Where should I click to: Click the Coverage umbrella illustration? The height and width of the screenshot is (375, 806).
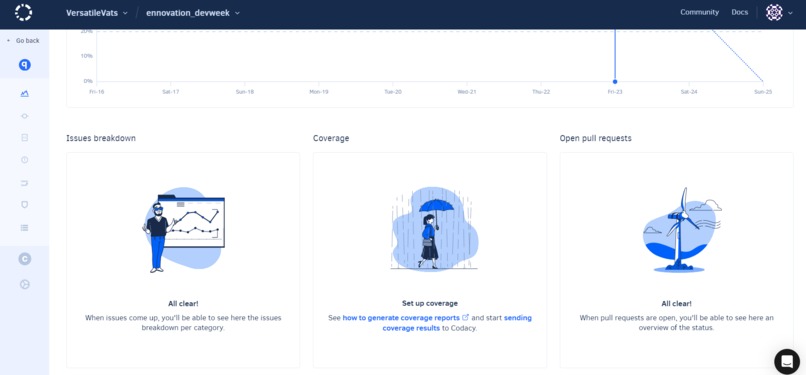(434, 229)
